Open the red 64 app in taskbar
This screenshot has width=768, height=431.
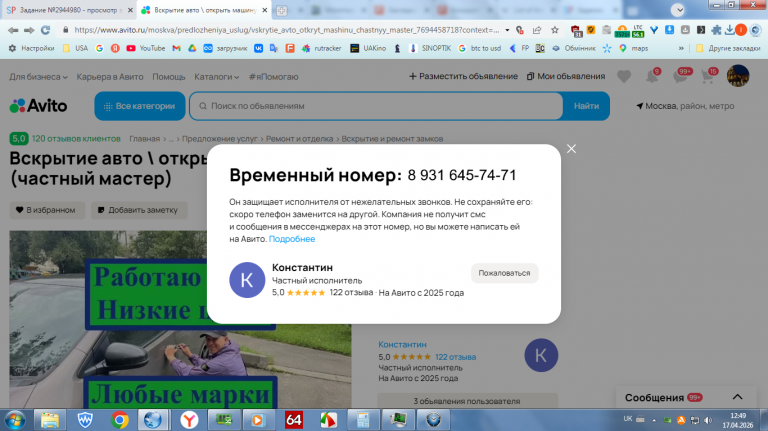point(293,420)
